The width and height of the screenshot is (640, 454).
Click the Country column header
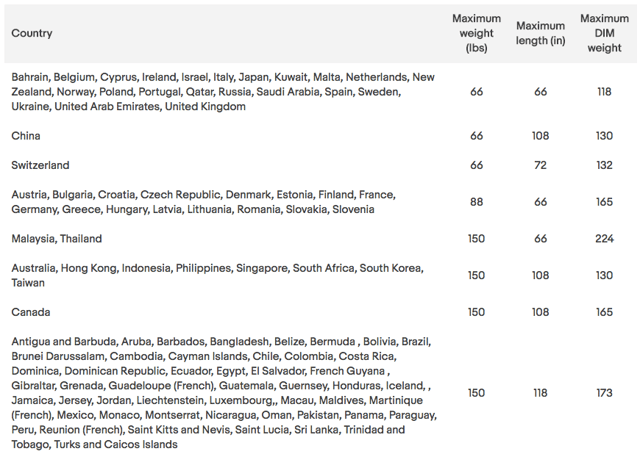pyautogui.click(x=32, y=33)
